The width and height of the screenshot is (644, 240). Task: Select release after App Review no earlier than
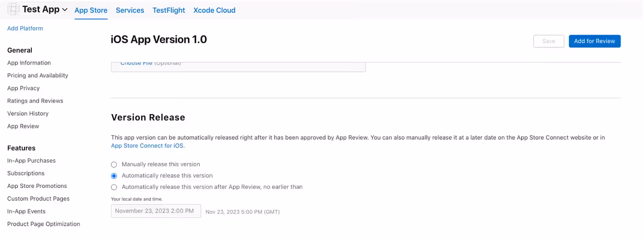click(114, 187)
